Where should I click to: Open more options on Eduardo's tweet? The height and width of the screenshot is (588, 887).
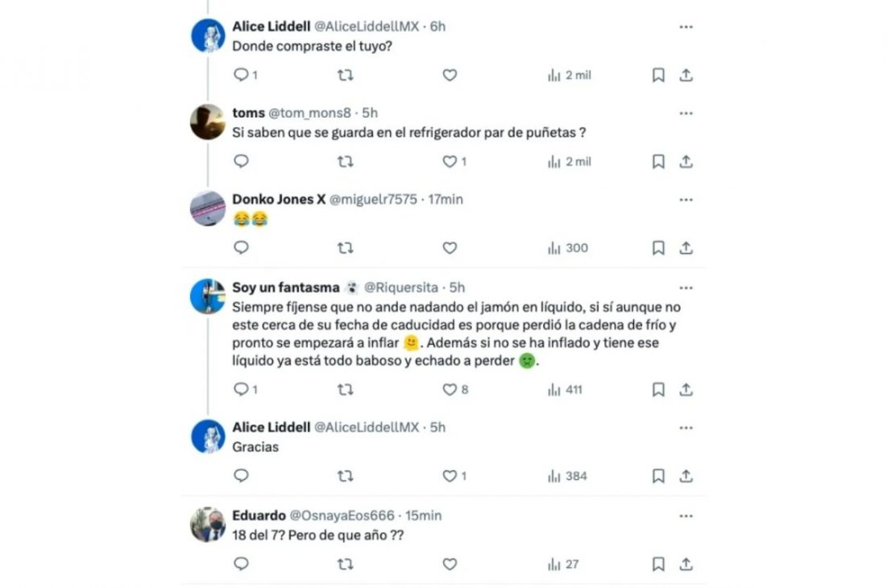[686, 516]
